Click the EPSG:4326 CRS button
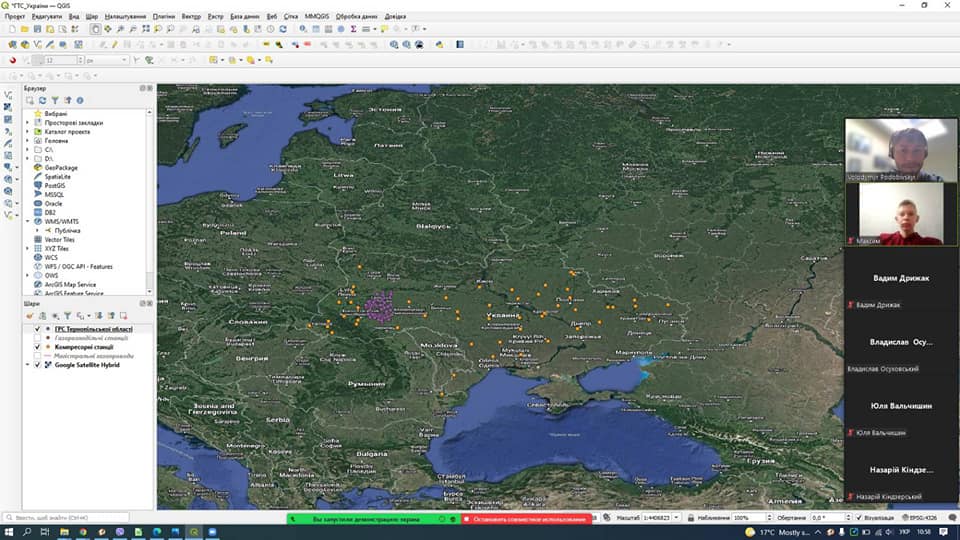The width and height of the screenshot is (960, 540). tap(920, 518)
